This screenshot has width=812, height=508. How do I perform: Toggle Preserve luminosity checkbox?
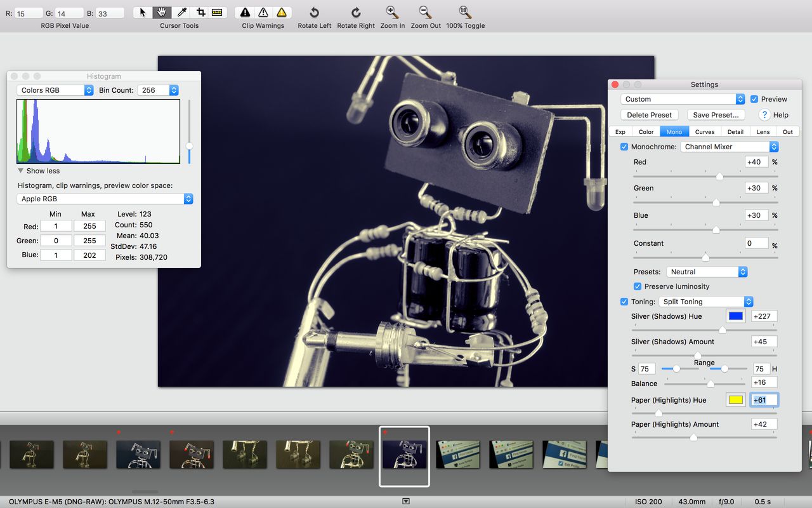[638, 286]
